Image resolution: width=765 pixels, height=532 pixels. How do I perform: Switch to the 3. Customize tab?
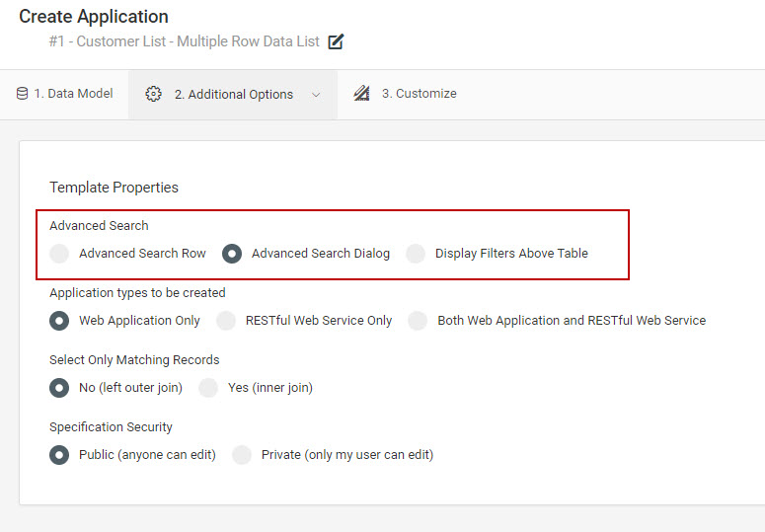405,94
